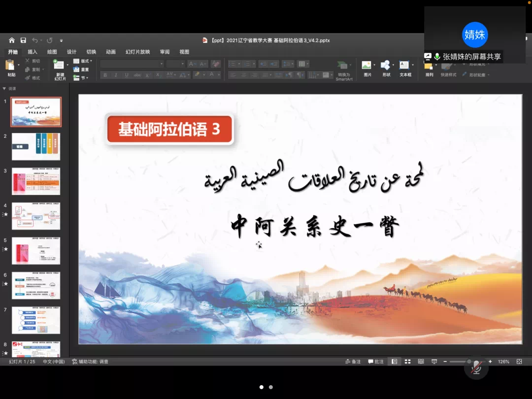Click the Reset (重置) button
The width and height of the screenshot is (532, 399).
tap(81, 69)
